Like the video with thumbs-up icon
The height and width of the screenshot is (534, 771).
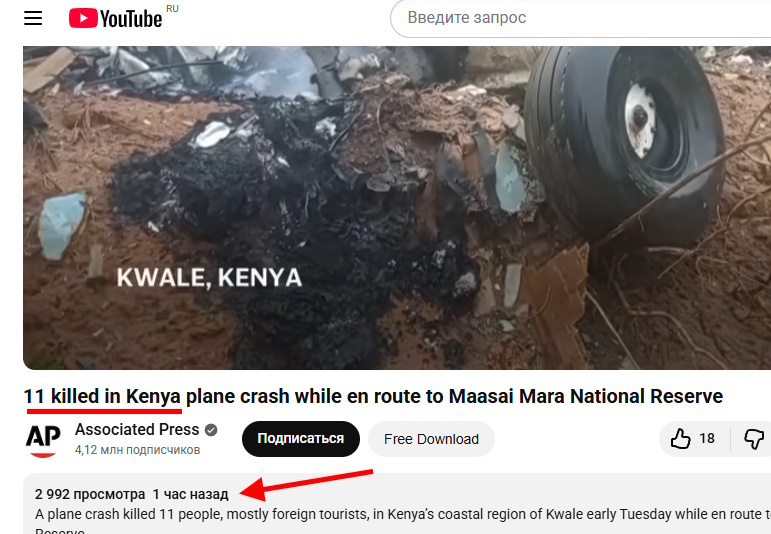point(681,439)
